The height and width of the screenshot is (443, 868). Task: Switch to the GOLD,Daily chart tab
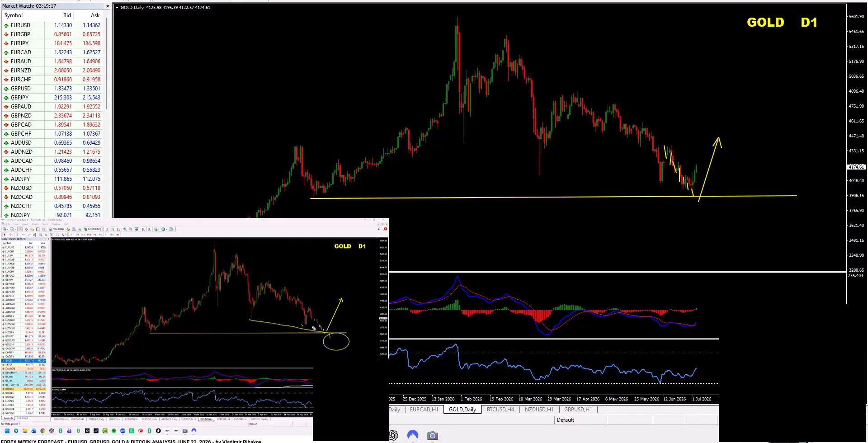(462, 410)
